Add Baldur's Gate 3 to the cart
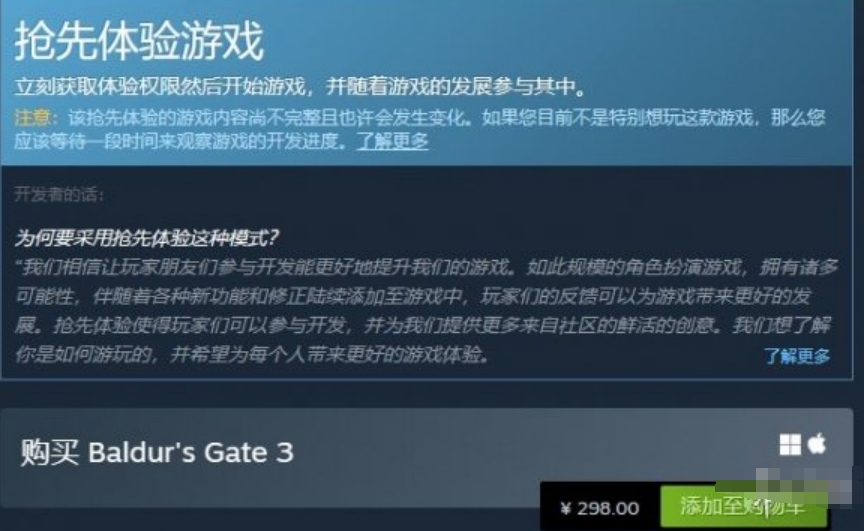This screenshot has width=864, height=531. [744, 507]
